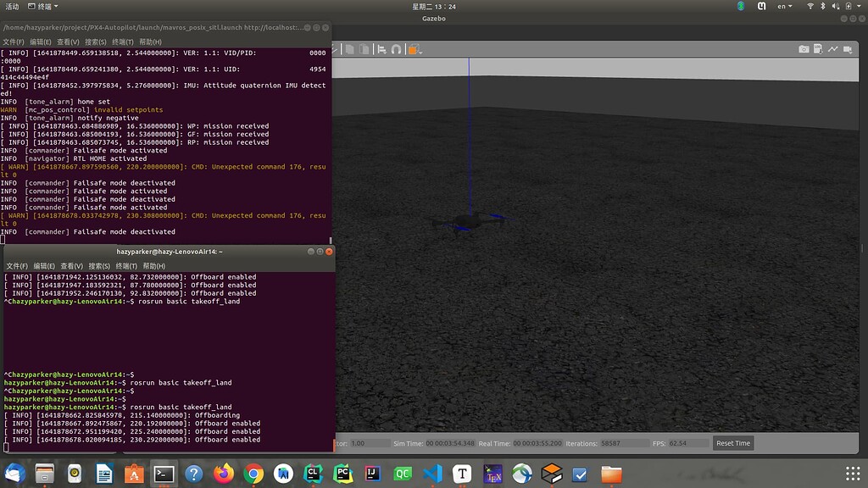Click the Real Time Factor field
Image resolution: width=868 pixels, height=488 pixels.
click(x=369, y=443)
